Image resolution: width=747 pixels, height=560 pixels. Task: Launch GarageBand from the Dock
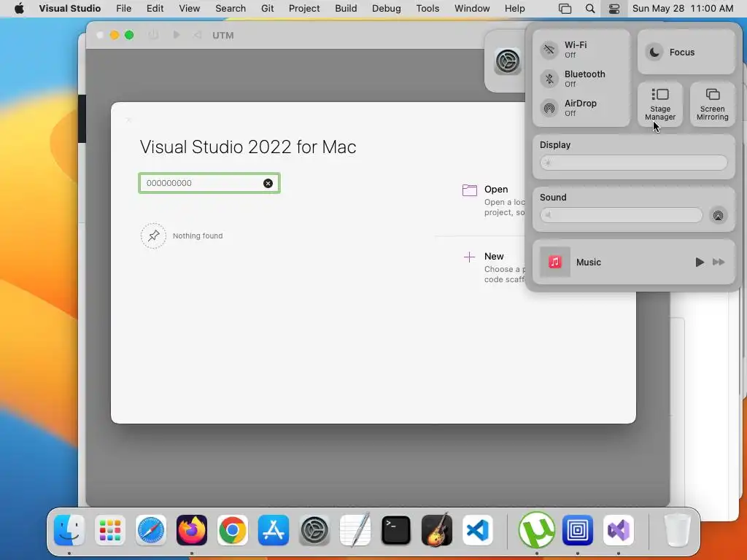click(x=437, y=530)
